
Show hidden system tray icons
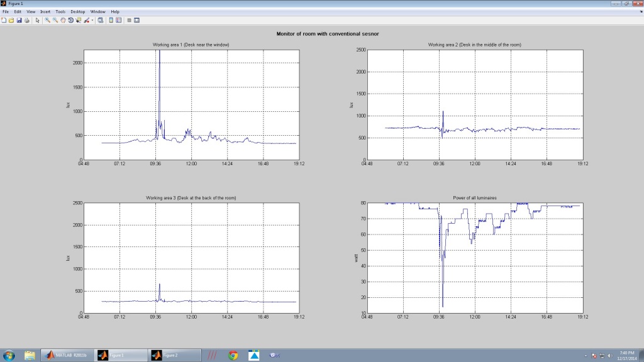586,356
